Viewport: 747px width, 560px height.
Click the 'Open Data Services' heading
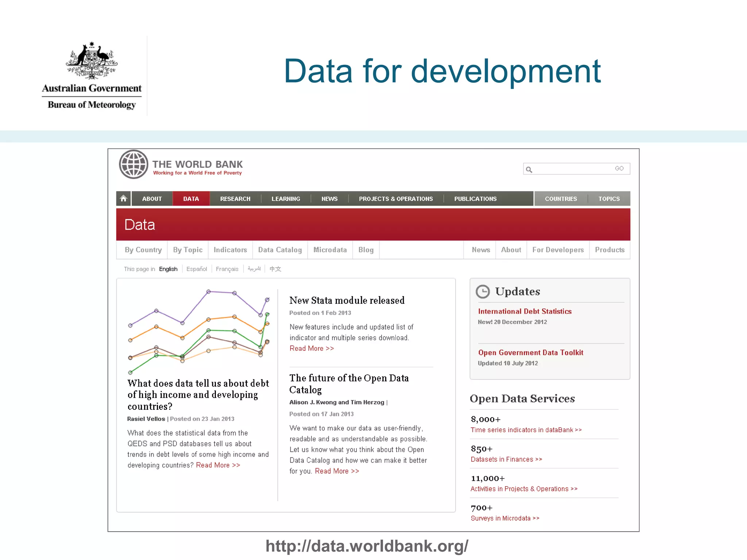click(x=522, y=398)
